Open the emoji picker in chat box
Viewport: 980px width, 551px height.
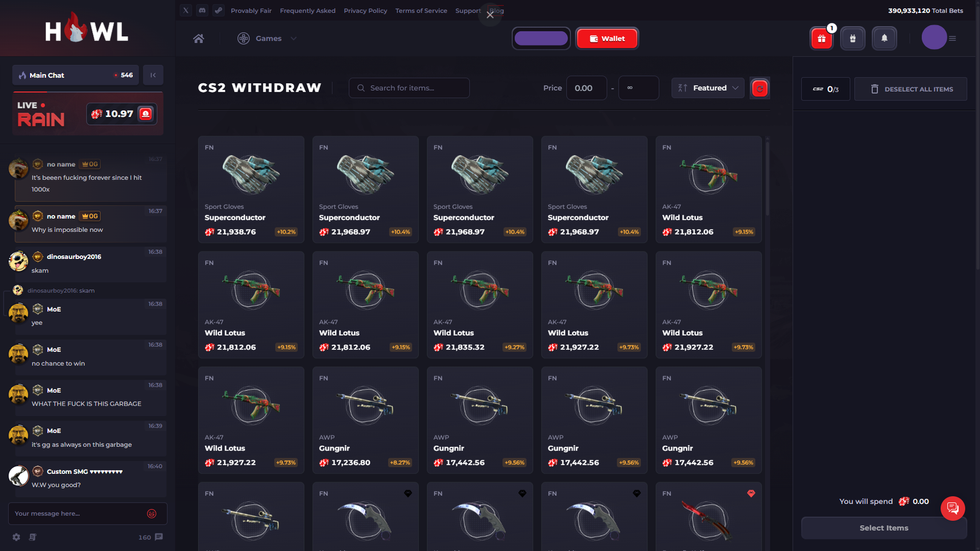(152, 514)
